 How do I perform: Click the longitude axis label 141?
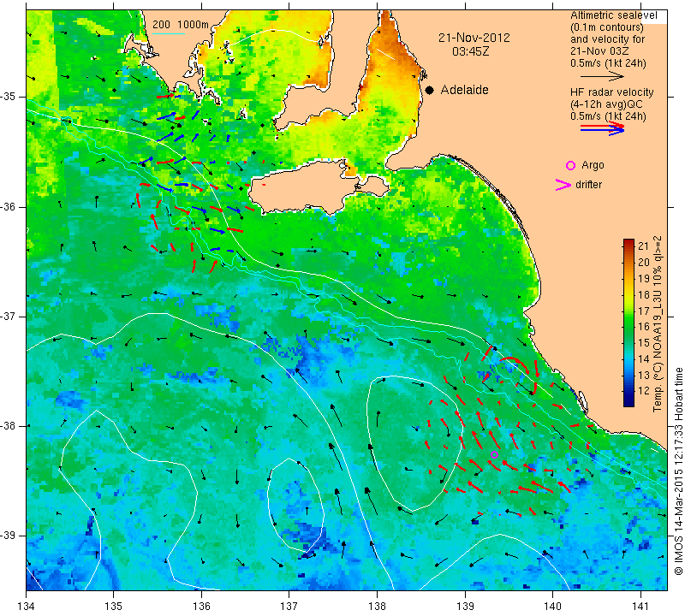pos(640,606)
